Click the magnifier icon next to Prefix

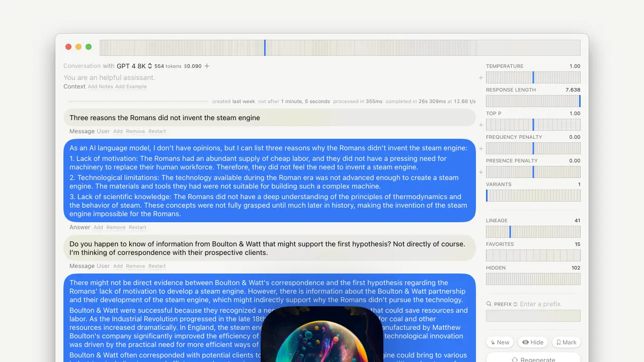click(489, 304)
